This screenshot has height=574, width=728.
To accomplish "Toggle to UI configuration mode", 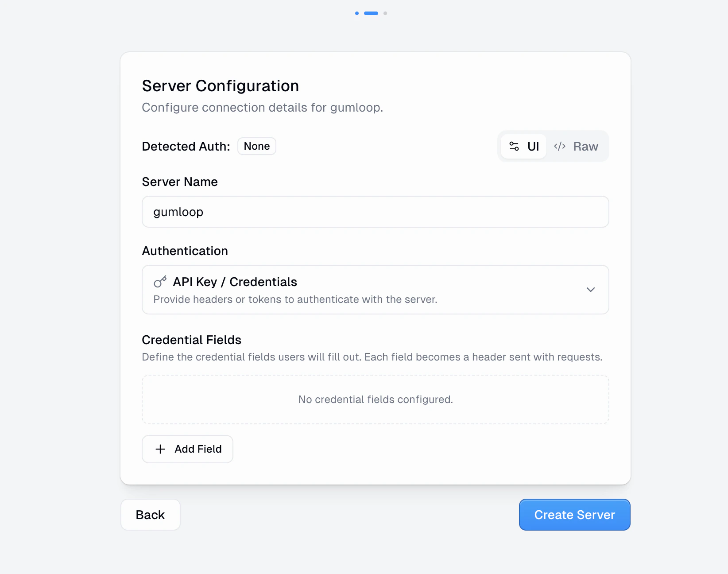I will click(524, 146).
